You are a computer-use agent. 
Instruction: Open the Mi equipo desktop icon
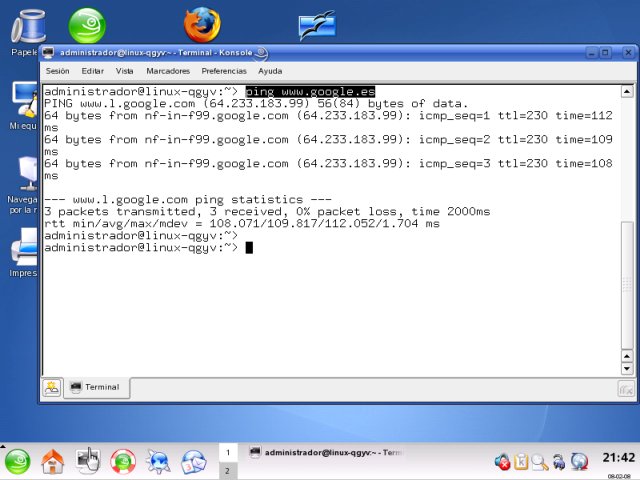pos(24,100)
